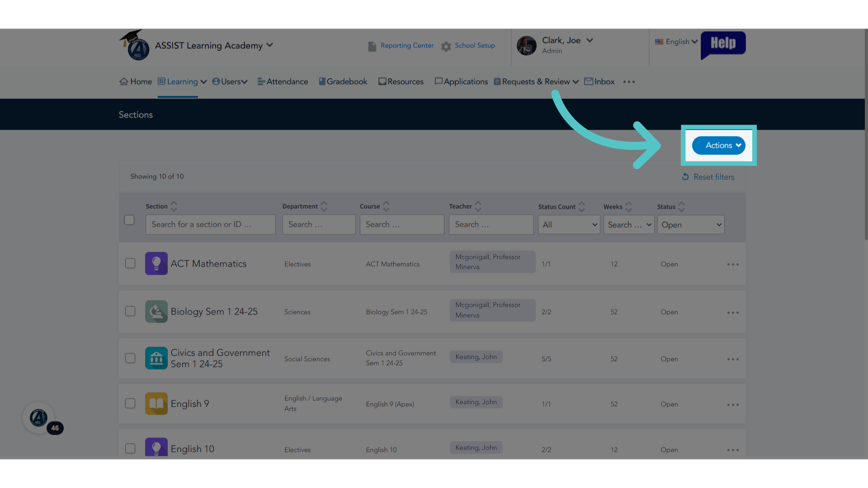Click the Biology Sem 1 microscope icon
The height and width of the screenshot is (488, 868).
(x=156, y=311)
